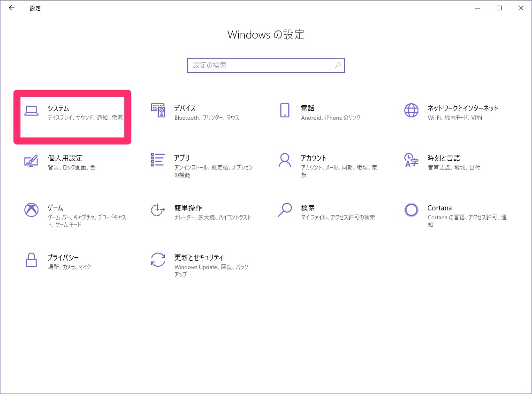Click the Cortana の言語 description text

467,221
